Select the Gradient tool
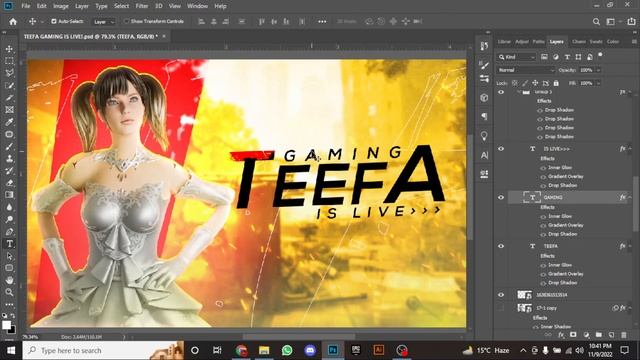 tap(9, 195)
